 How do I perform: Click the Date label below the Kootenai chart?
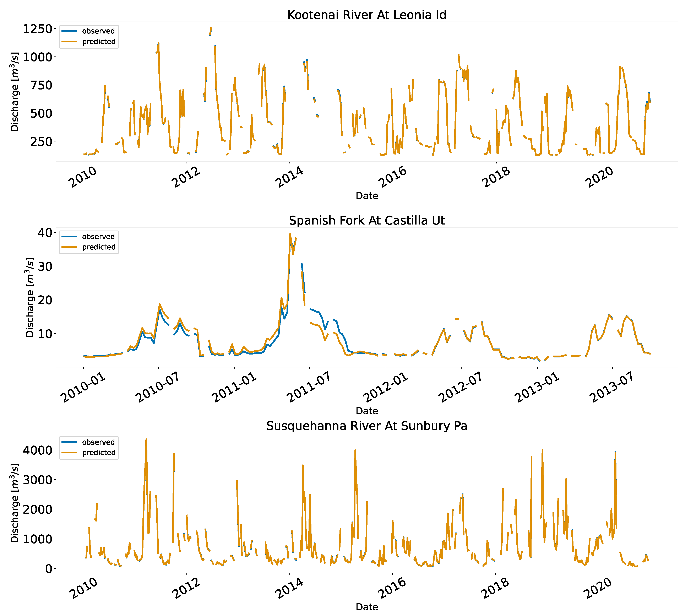[x=367, y=196]
